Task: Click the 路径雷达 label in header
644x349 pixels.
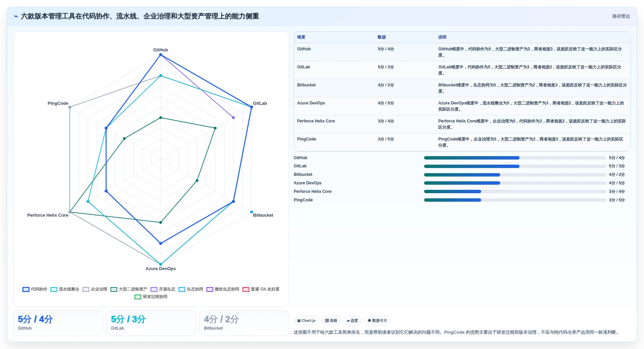Action: tap(621, 16)
